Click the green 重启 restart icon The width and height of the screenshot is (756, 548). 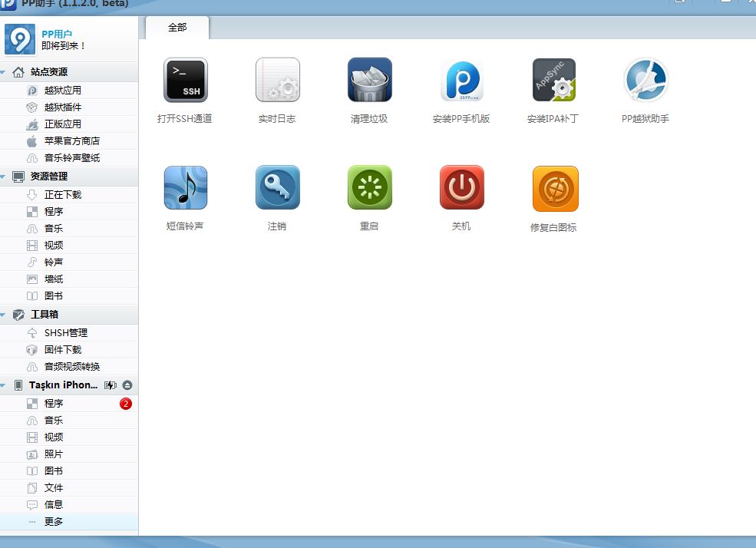370,187
